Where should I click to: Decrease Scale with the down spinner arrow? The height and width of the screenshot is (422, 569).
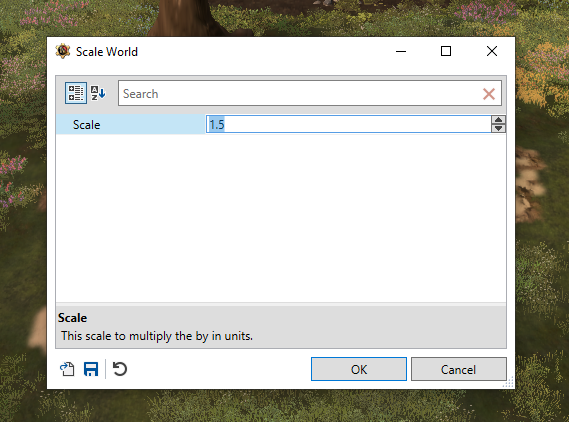point(498,128)
